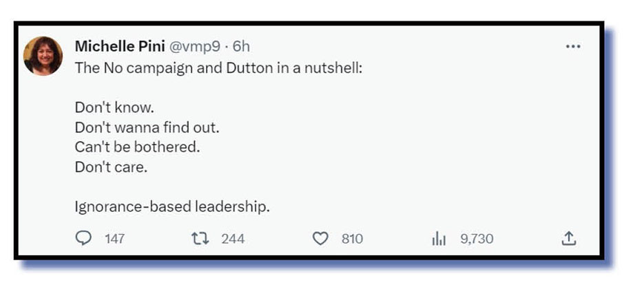Click the "Don't care." text line
The image size is (644, 307).
[x=110, y=166]
